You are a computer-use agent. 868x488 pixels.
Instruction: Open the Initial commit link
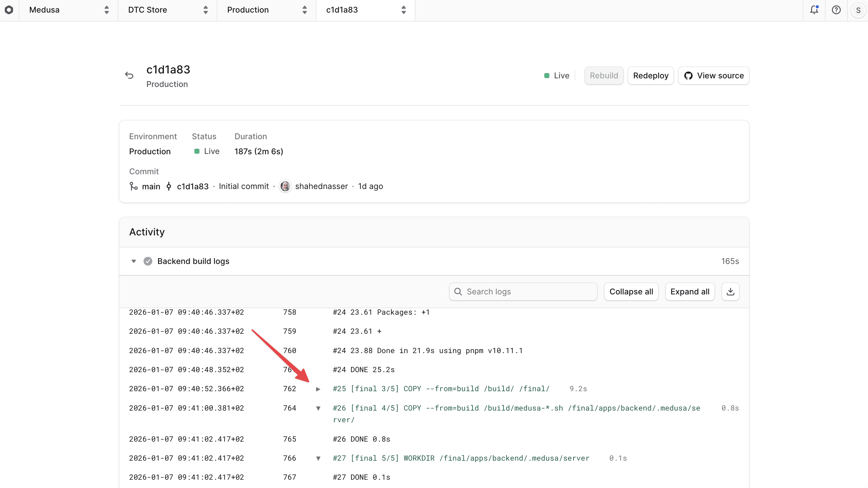(x=244, y=186)
